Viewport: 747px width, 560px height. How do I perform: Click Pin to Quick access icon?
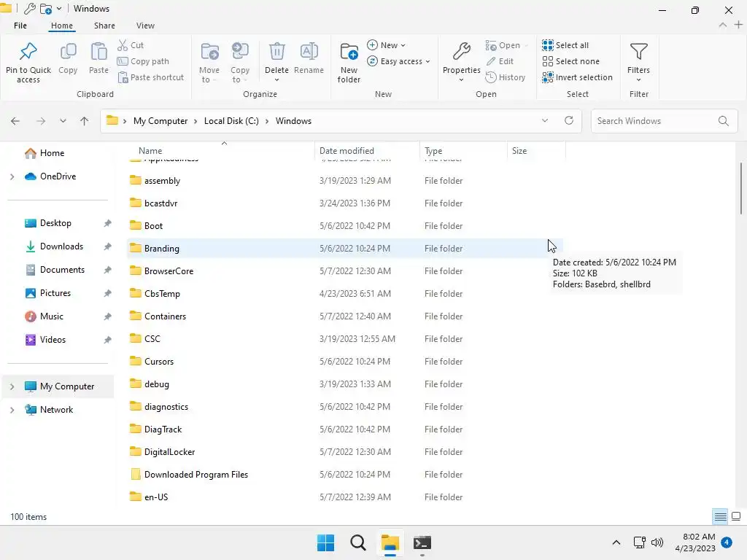[x=28, y=52]
